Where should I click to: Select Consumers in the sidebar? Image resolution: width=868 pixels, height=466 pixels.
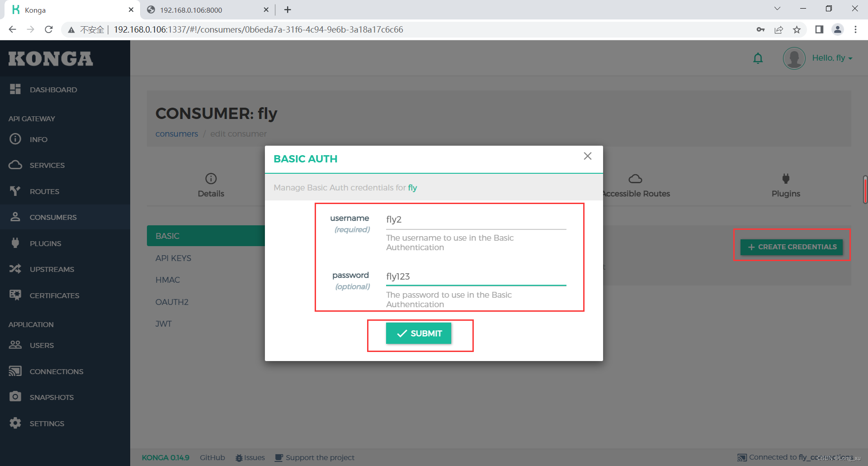coord(53,217)
